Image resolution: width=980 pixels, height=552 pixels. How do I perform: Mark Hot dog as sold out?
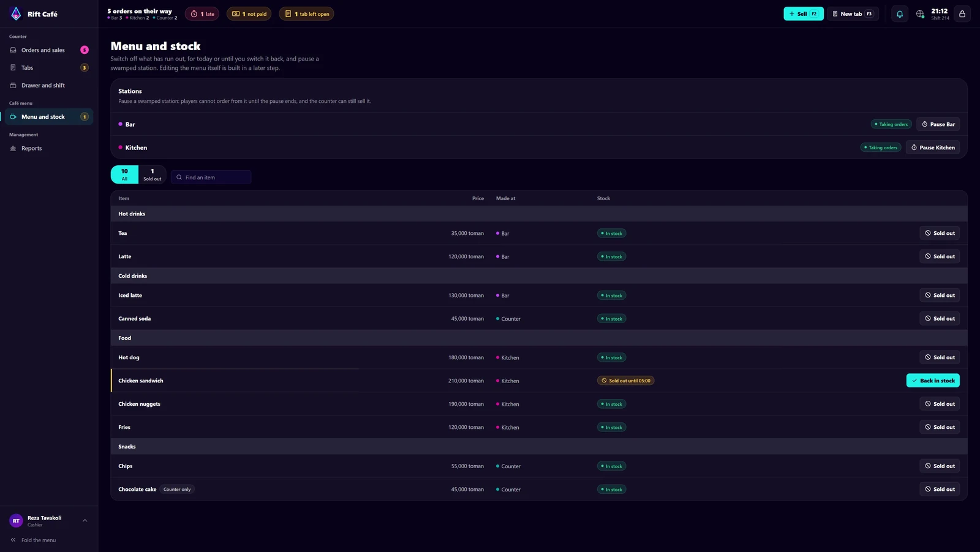pyautogui.click(x=940, y=357)
